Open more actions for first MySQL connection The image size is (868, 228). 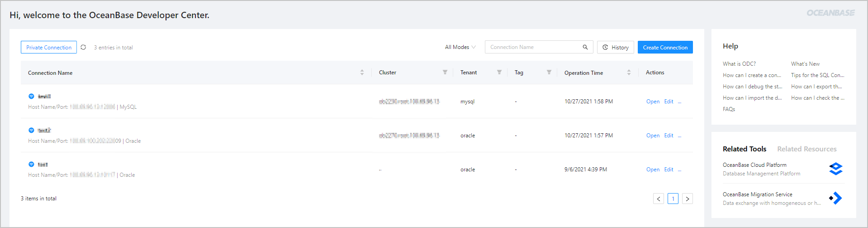[679, 102]
